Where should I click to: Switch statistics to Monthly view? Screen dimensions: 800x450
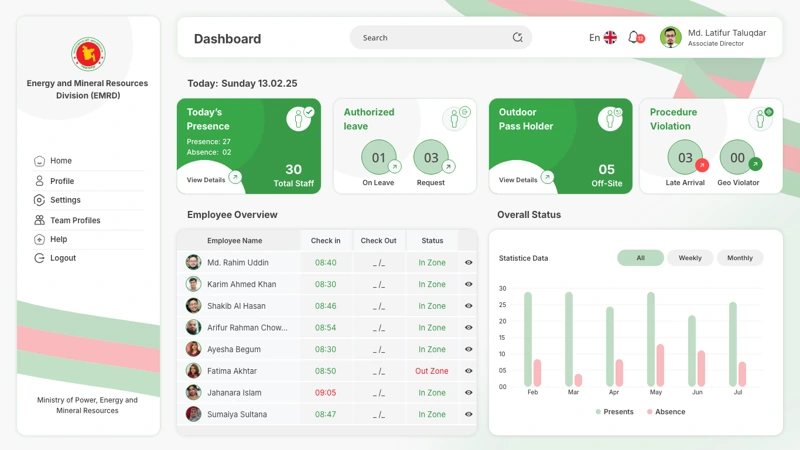740,258
